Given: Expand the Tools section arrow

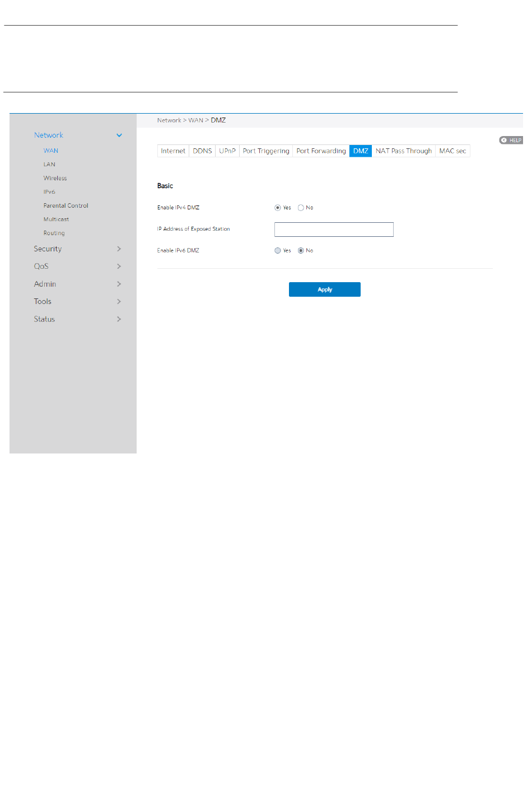Looking at the screenshot, I should [119, 301].
